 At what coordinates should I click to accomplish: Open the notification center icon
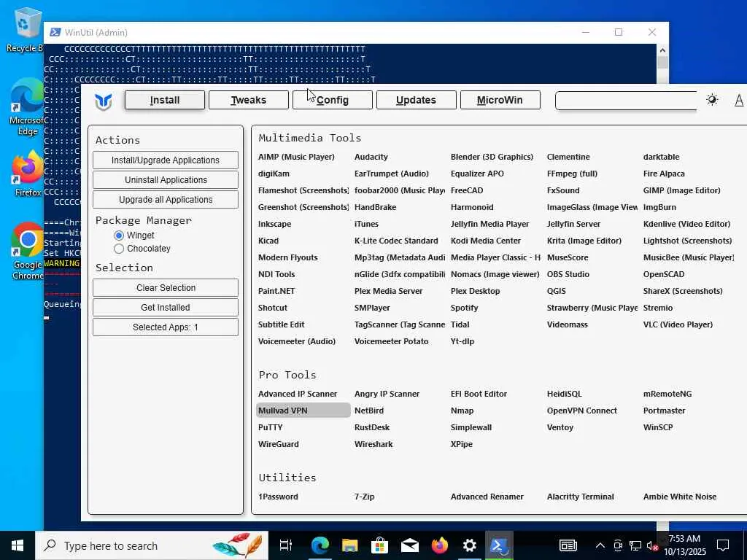[x=723, y=545]
